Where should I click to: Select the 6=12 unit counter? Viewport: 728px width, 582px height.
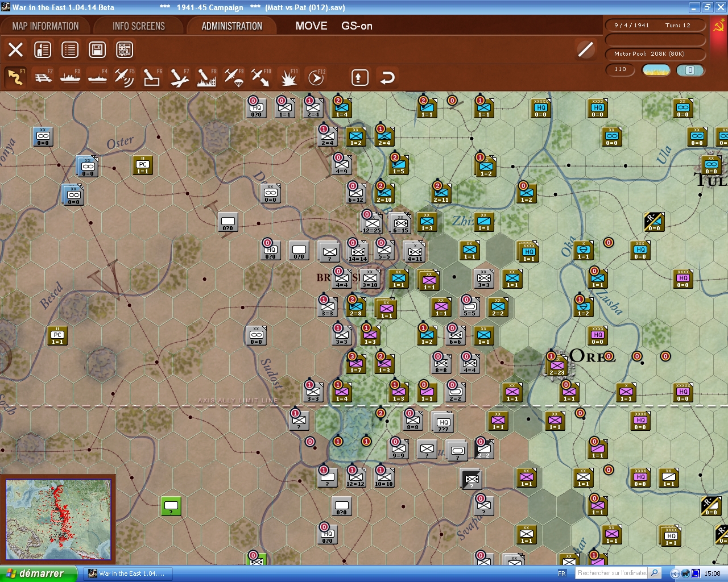356,193
